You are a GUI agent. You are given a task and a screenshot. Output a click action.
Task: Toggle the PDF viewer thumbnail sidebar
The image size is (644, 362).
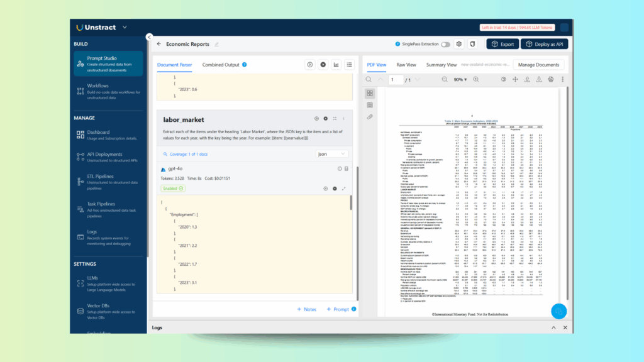(370, 93)
